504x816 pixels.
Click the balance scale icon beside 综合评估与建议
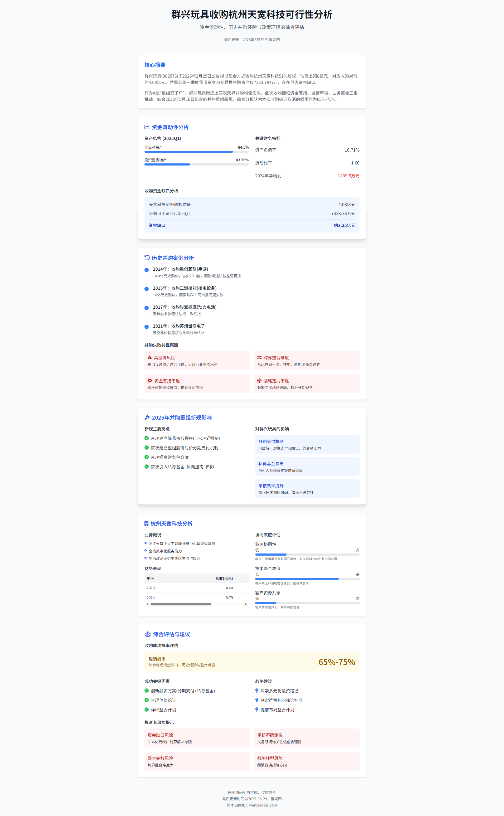click(x=148, y=634)
